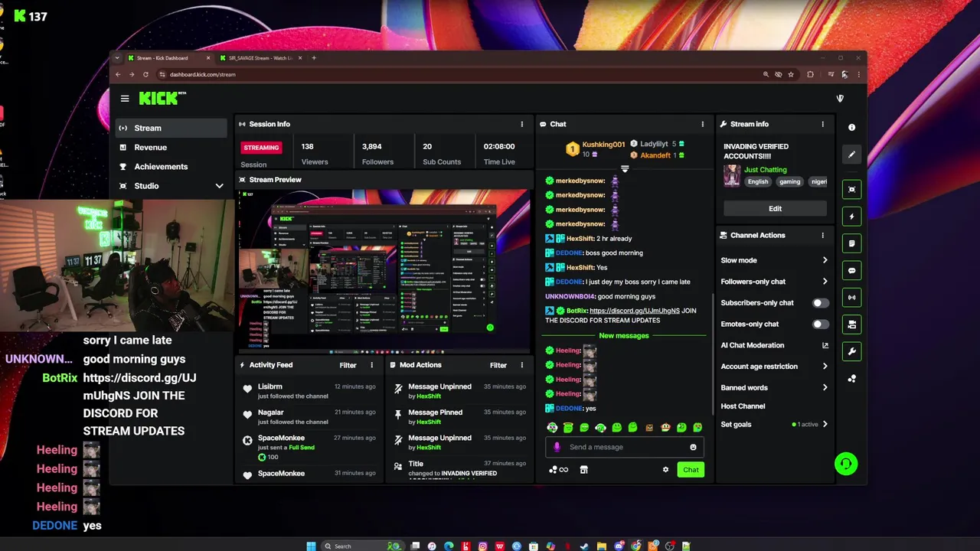
Task: Open the Activity Feed three-dot menu
Action: coord(372,365)
